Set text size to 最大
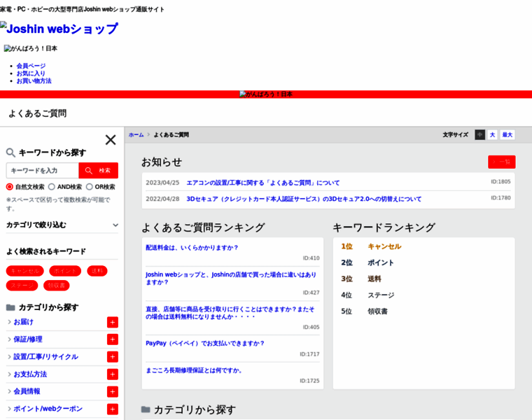 click(x=507, y=134)
